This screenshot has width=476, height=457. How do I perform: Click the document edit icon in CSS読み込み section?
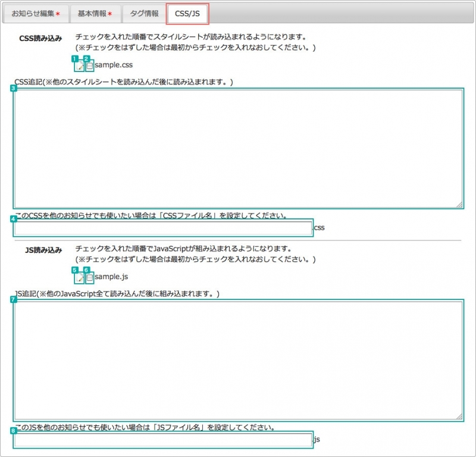pos(78,65)
